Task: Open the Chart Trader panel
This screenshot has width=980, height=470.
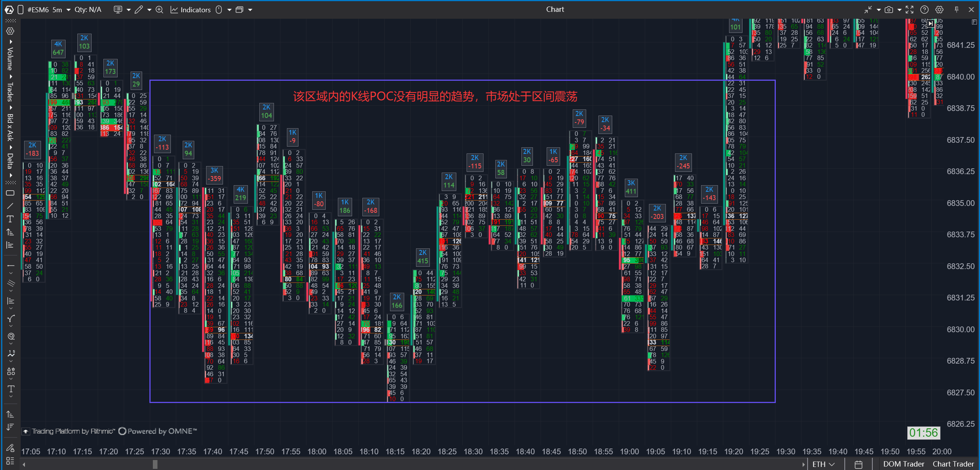Action: [953, 464]
